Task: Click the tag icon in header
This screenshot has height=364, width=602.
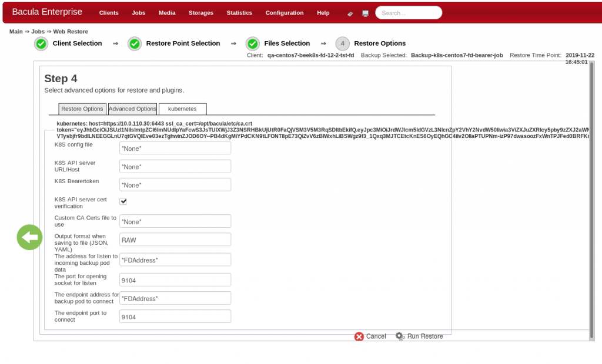Action: (350, 13)
